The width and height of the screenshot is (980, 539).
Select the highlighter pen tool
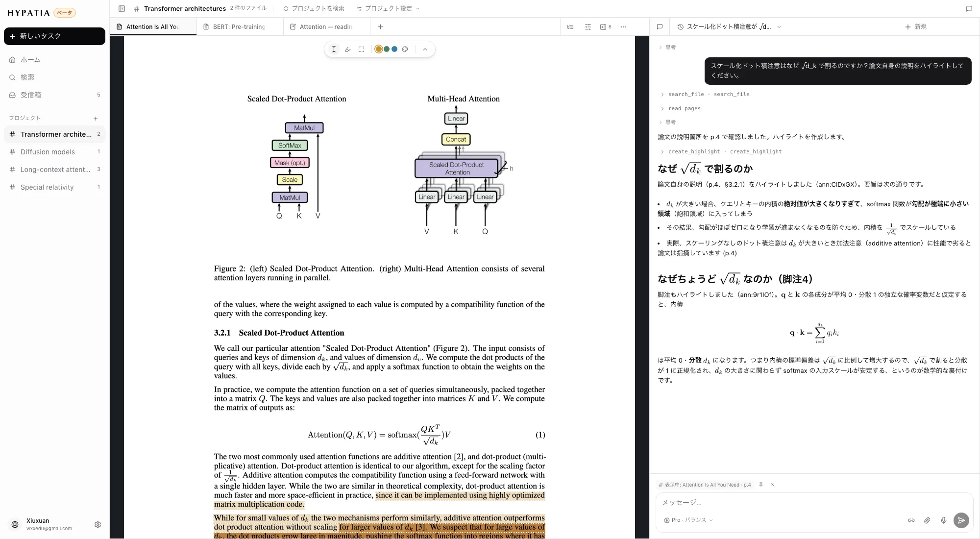(347, 49)
